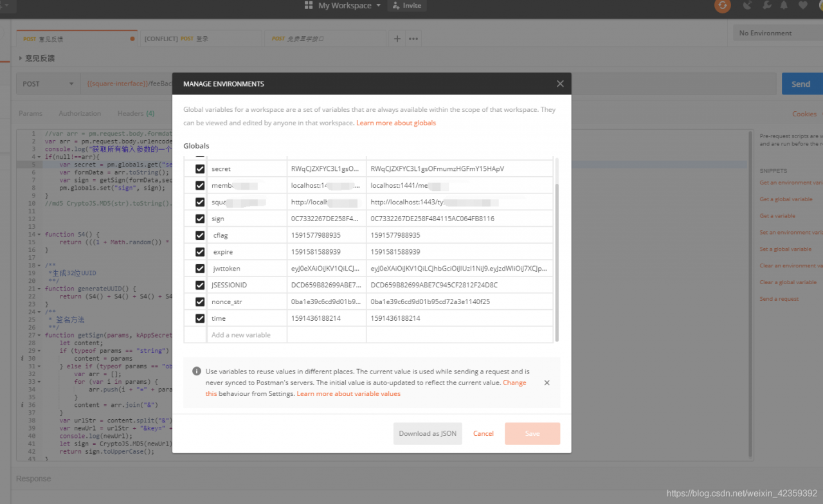Toggle the localhost:1443 variable checkbox
This screenshot has height=504, width=823.
(199, 202)
